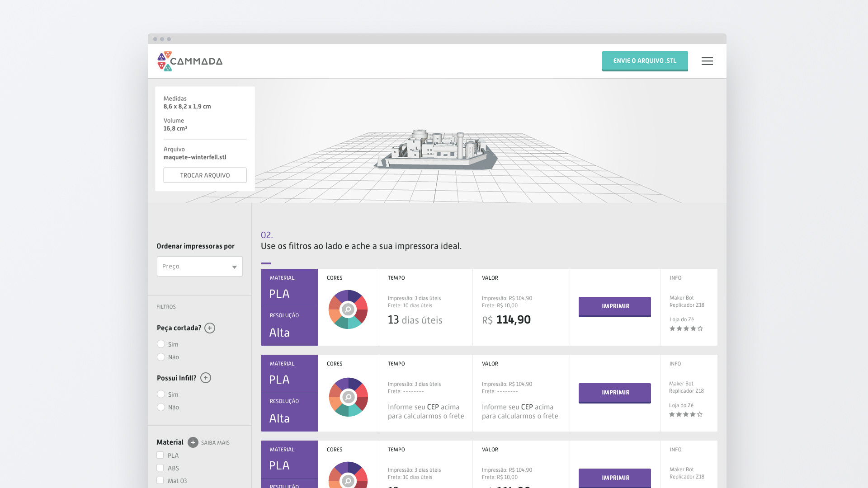Pick teal segment in first card color wheel
The image size is (868, 488).
(x=354, y=323)
